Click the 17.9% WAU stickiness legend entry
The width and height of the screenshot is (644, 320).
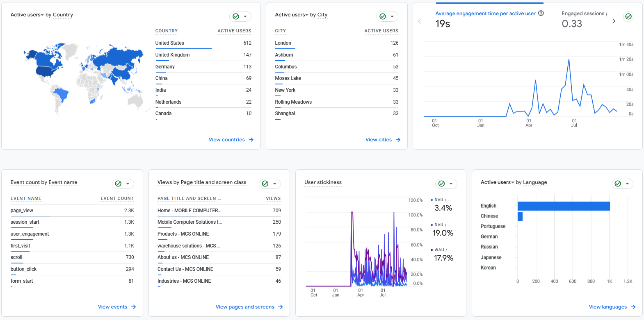click(442, 255)
